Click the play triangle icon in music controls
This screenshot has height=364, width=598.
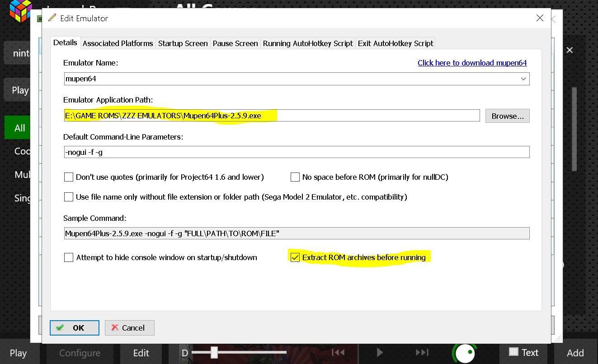pos(380,353)
